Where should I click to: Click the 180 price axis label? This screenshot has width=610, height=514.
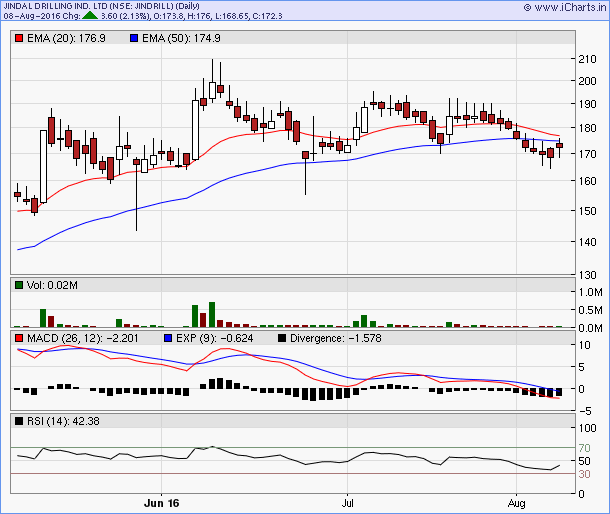click(587, 128)
